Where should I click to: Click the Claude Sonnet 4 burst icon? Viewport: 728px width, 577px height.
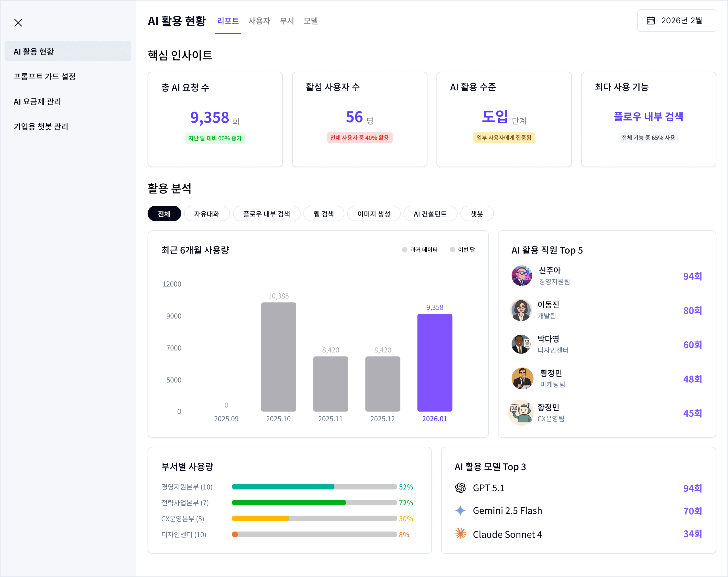(460, 534)
